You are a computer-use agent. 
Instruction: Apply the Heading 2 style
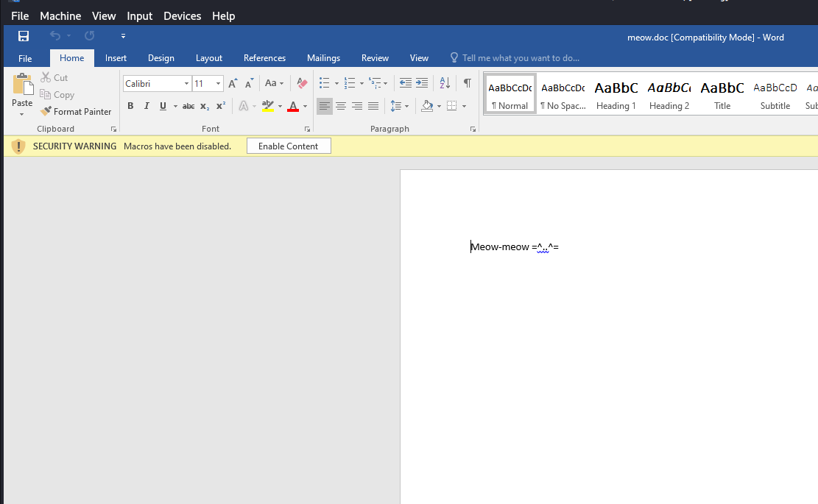click(669, 94)
